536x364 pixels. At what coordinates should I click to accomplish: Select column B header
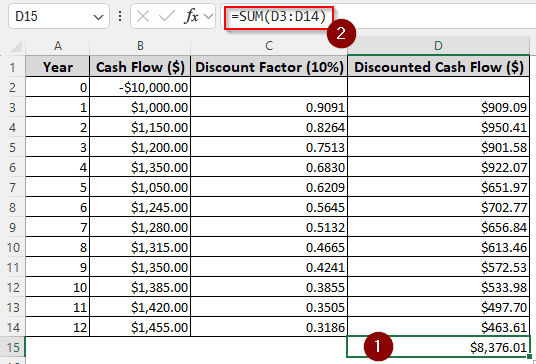(x=140, y=46)
